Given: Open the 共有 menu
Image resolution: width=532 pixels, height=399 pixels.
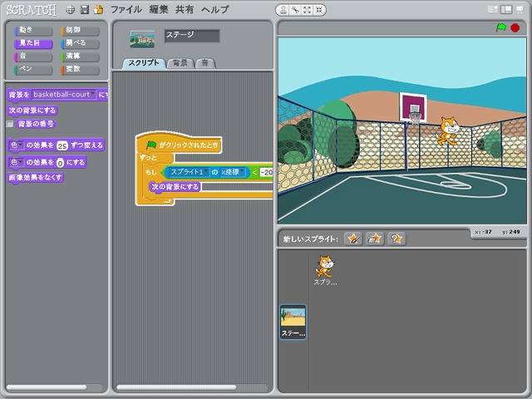Looking at the screenshot, I should (x=185, y=9).
